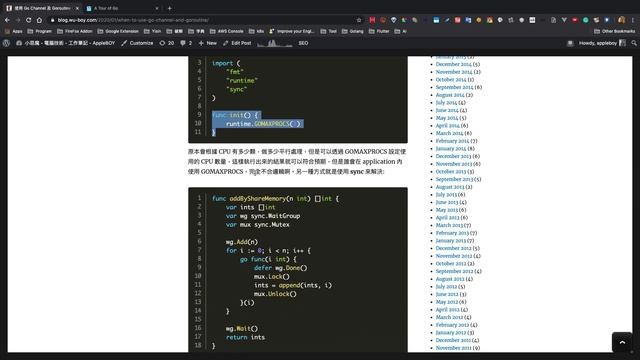Click the green circle extension icon
This screenshot has height=360, width=640.
pos(586,20)
